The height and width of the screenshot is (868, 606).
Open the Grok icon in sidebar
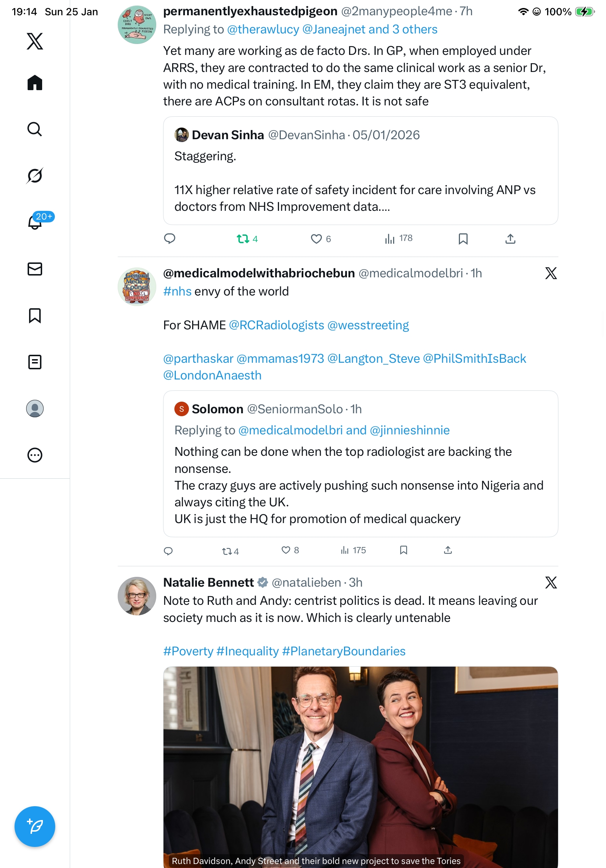[35, 176]
